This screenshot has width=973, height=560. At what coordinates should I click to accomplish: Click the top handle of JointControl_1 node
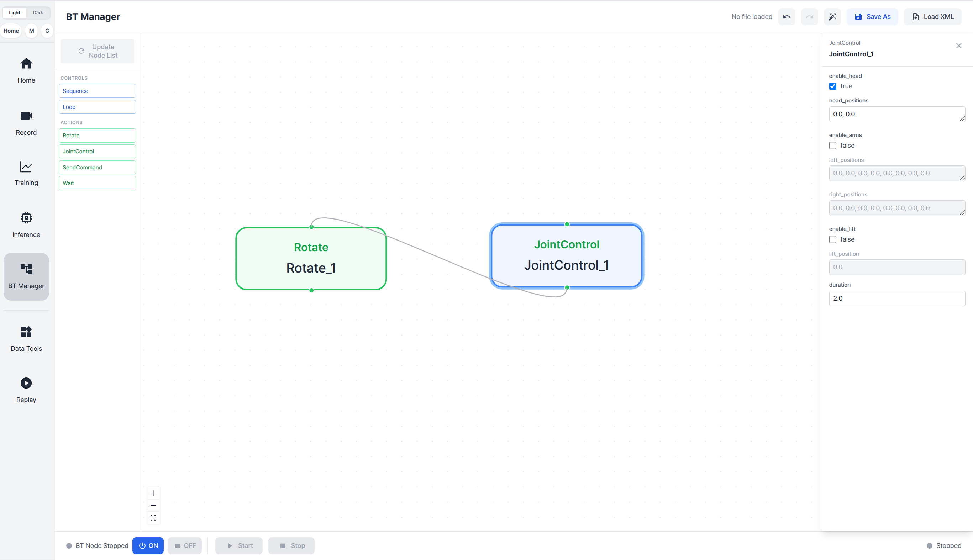pyautogui.click(x=567, y=224)
